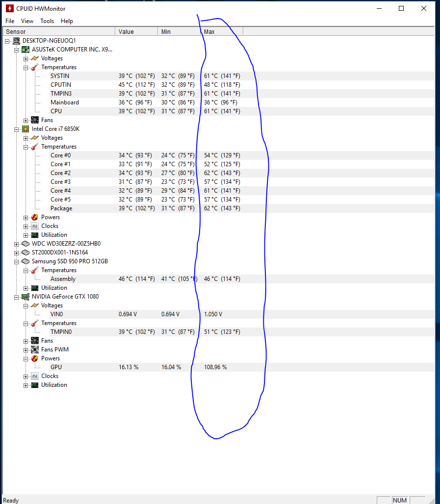Collapse the ASUSTeK COMPUTER INC. node
440x504 pixels.
pyautogui.click(x=16, y=50)
